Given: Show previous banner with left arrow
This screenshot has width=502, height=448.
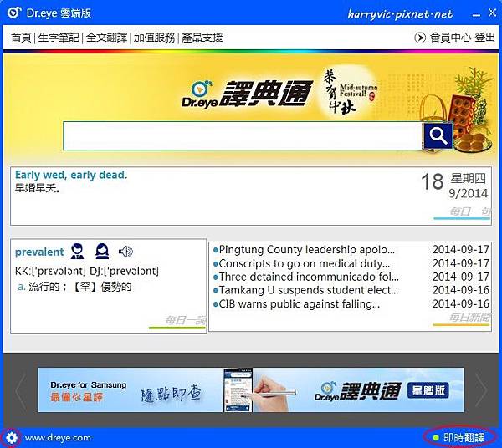Looking at the screenshot, I should click(20, 389).
